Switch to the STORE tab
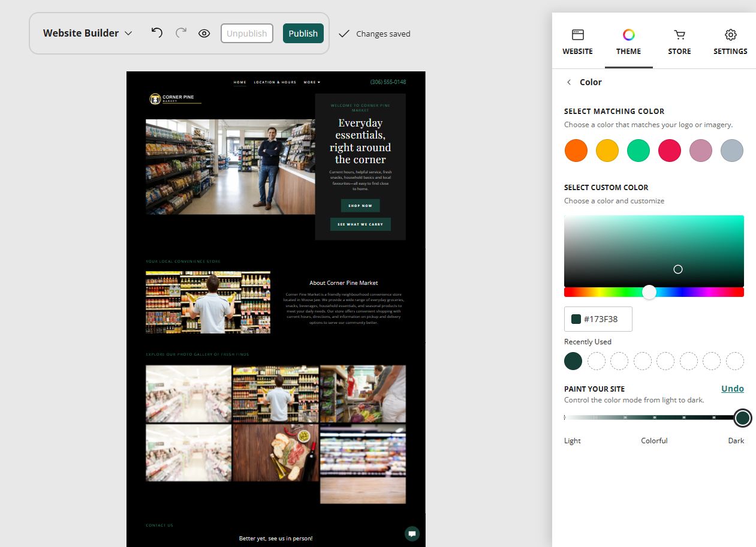This screenshot has height=547, width=756. (679, 42)
